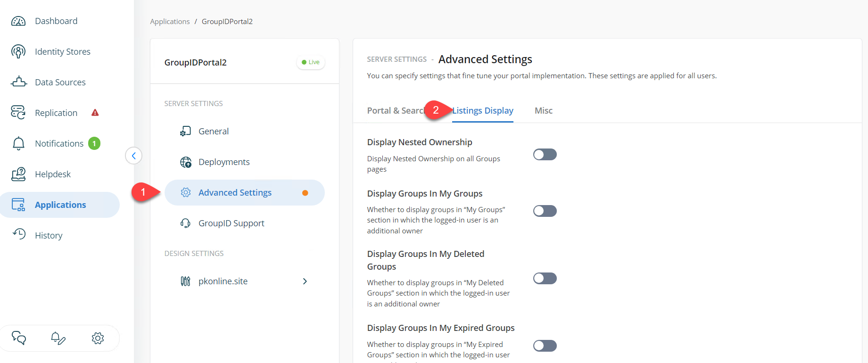This screenshot has width=868, height=363.
Task: Click the DESIGN SETTINGS section header
Action: [x=194, y=254]
